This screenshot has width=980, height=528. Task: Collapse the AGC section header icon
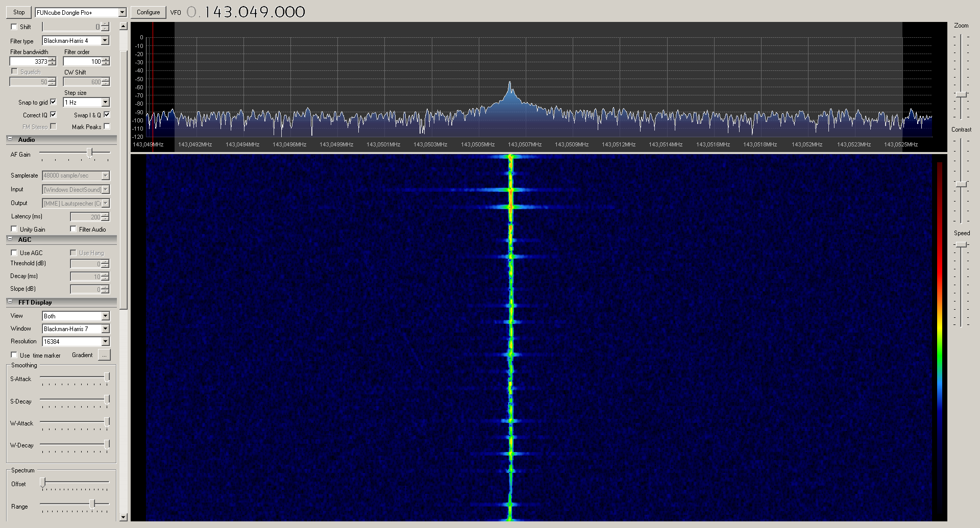[10, 239]
